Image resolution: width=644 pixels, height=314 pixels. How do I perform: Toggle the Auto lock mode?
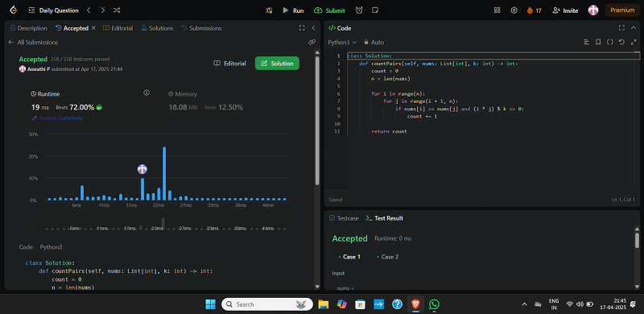[374, 42]
